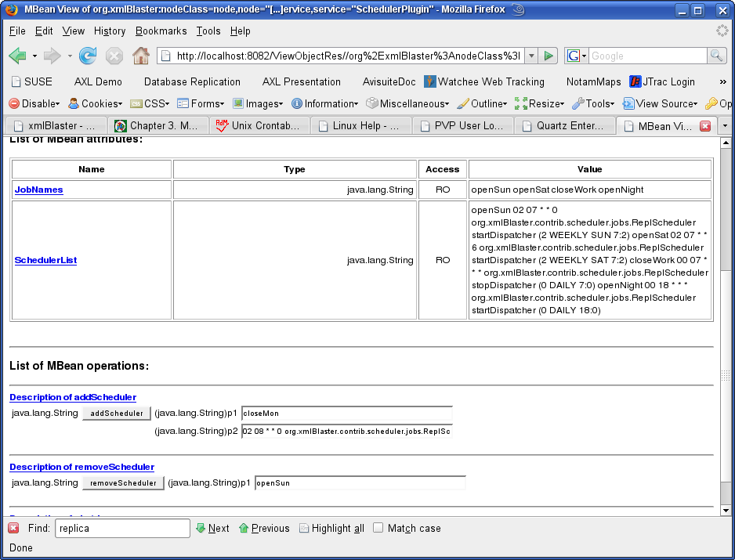Click the page scrollbar down arrow

(x=726, y=511)
